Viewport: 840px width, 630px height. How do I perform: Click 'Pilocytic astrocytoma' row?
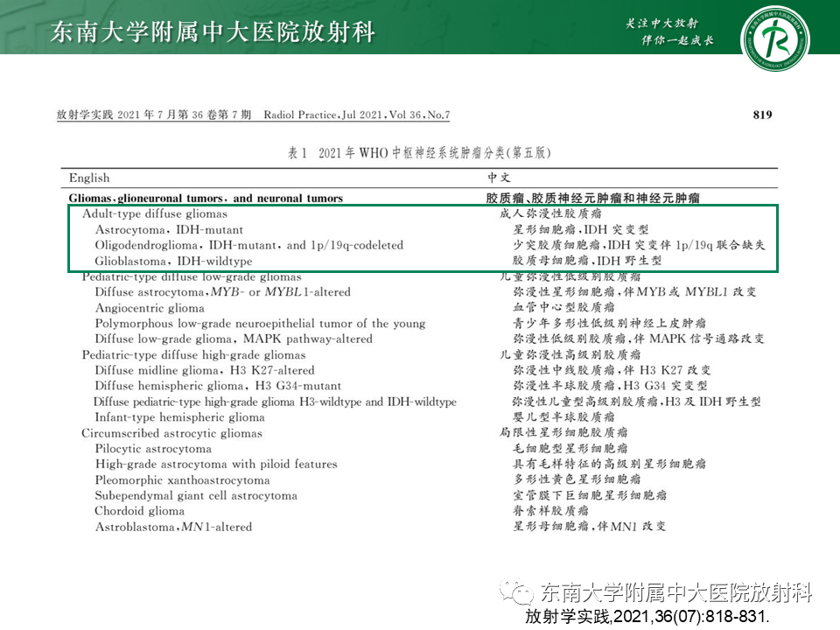(153, 449)
